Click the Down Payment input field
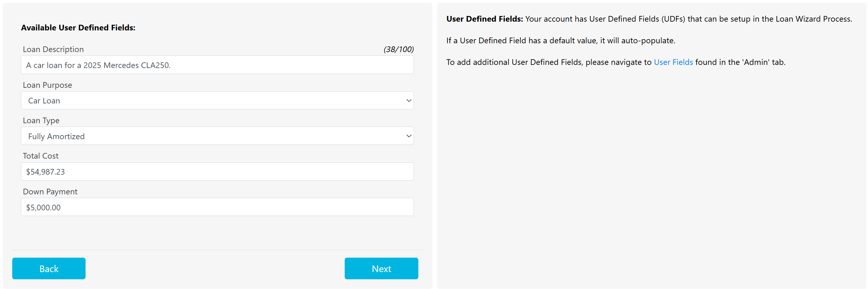The width and height of the screenshot is (868, 289). coord(217,207)
